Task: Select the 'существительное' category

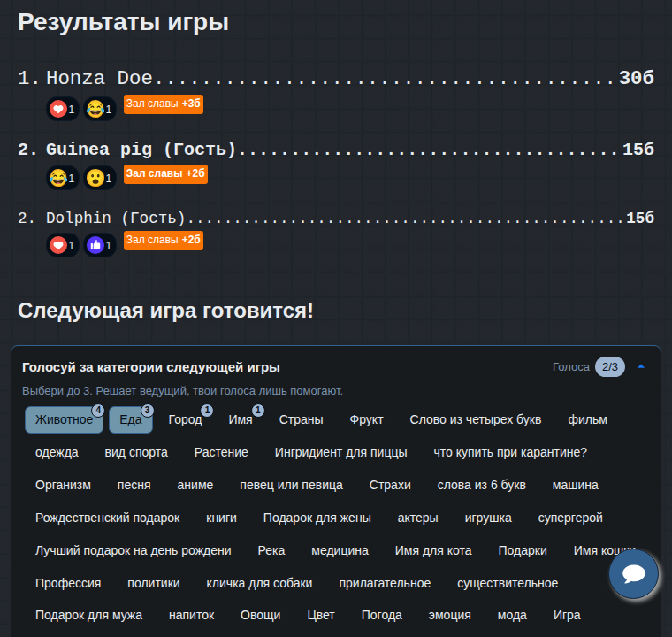Action: [508, 583]
